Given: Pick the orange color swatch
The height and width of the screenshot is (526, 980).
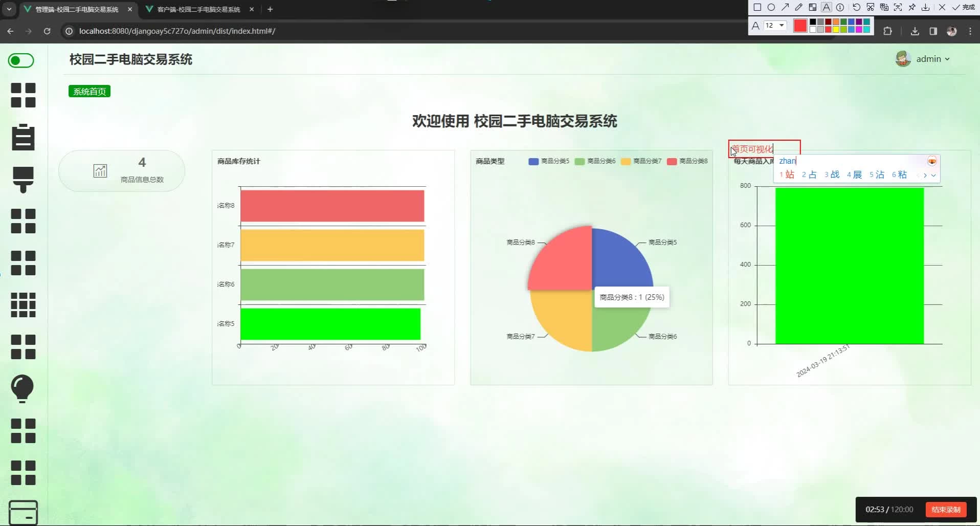Looking at the screenshot, I should [836, 22].
